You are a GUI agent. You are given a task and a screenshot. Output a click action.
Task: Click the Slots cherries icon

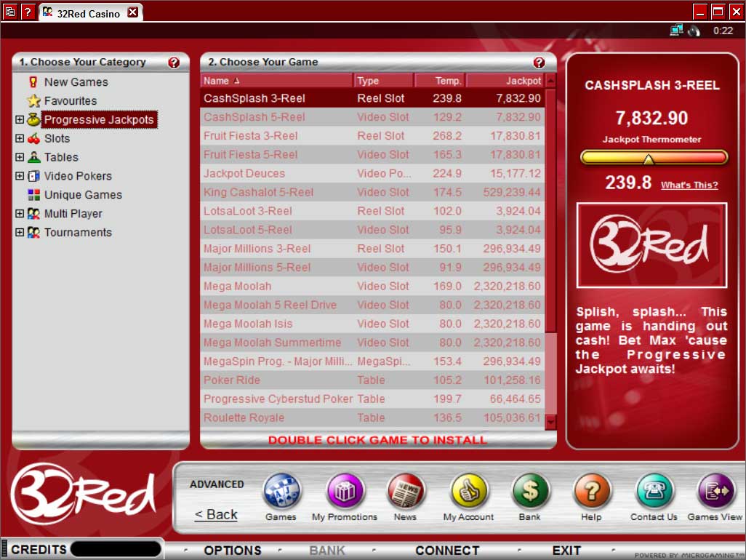click(33, 138)
